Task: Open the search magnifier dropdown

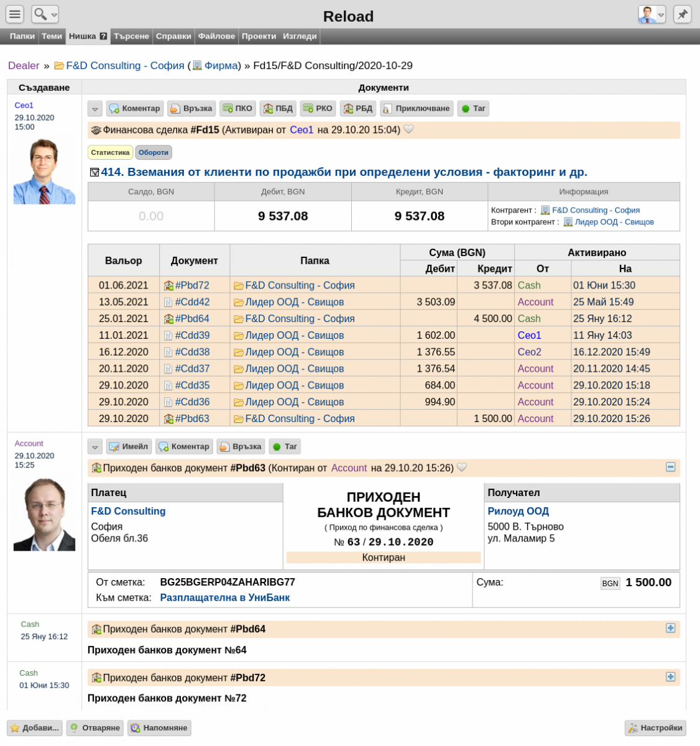Action: (45, 14)
